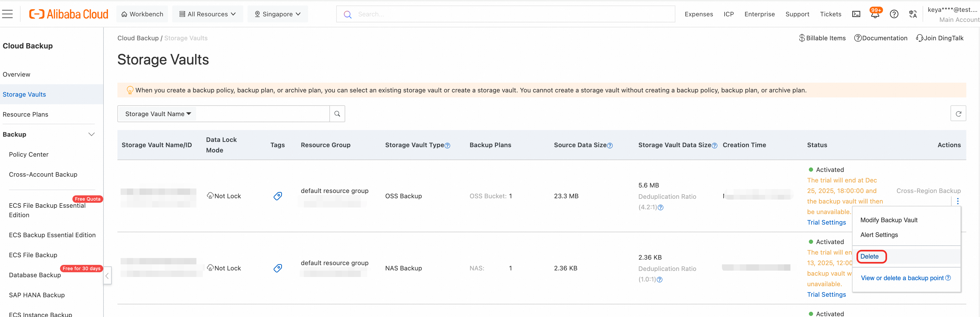Open the Singapore region selector
Screen dimensions: 980x317
click(278, 14)
